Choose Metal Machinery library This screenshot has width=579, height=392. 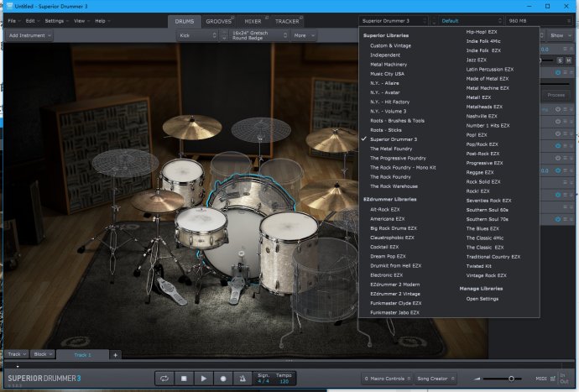389,65
